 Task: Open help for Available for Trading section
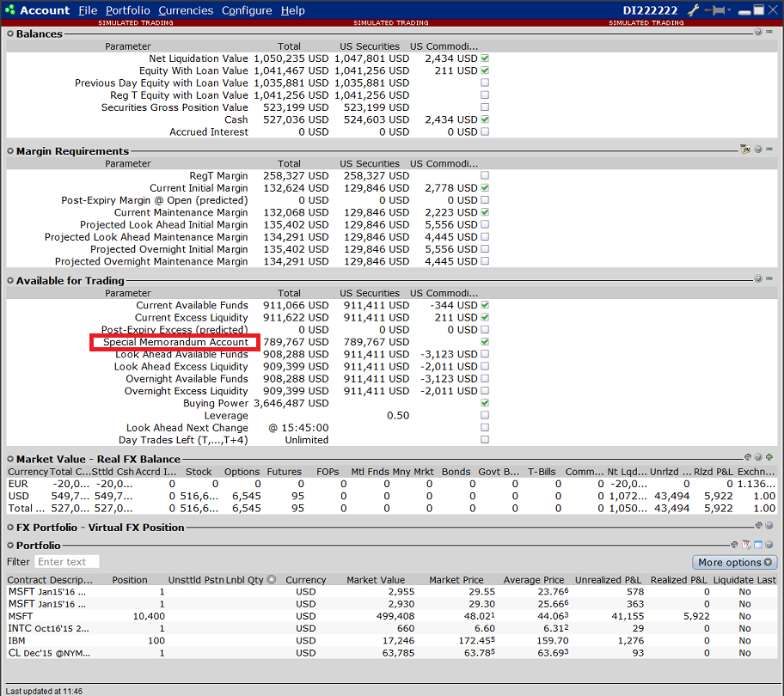pos(758,278)
